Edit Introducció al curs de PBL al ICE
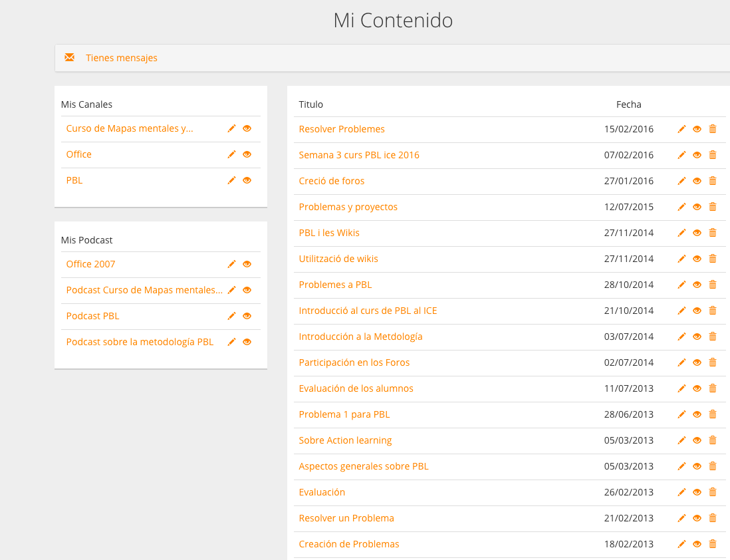The width and height of the screenshot is (730, 560). [x=681, y=311]
